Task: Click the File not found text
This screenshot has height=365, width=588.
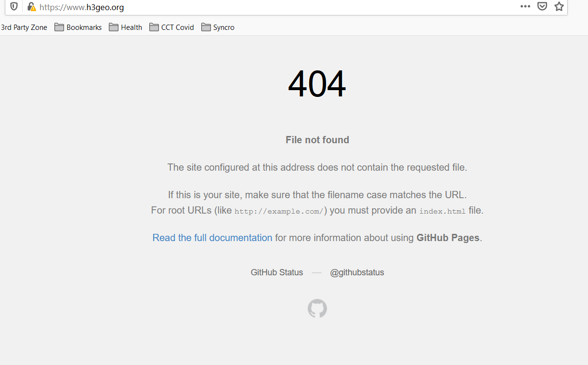Action: (317, 140)
